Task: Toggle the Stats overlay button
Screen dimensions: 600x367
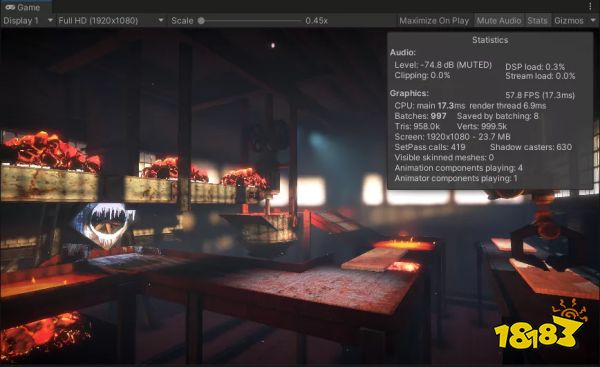Action: tap(537, 21)
